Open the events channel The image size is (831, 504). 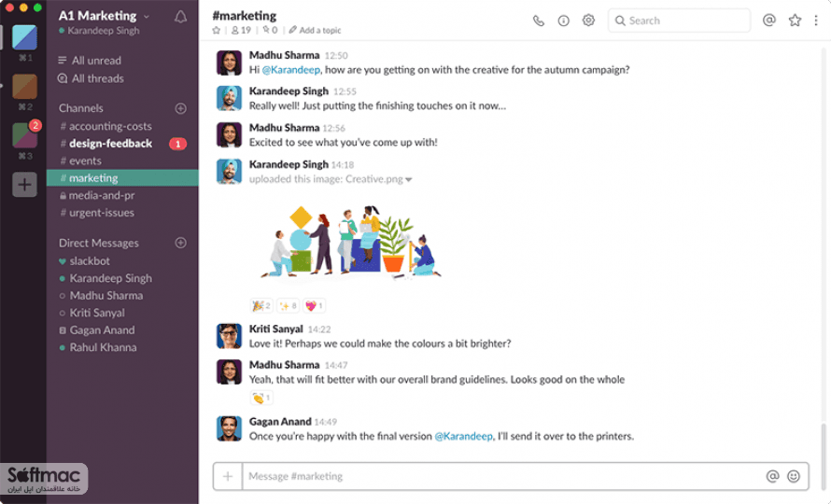(x=122, y=161)
